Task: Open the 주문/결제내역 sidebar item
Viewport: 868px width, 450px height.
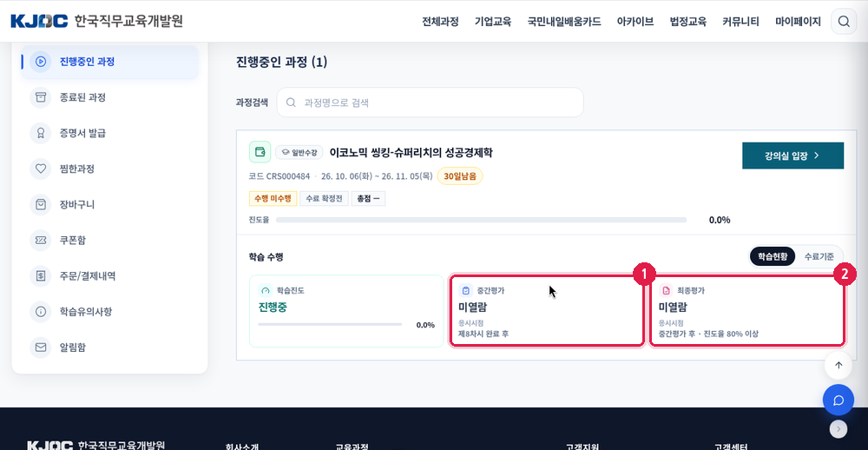Action: click(x=109, y=275)
